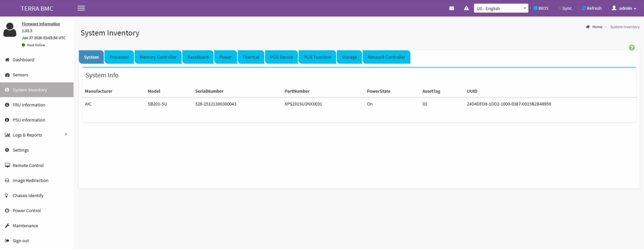Click the Host Online status text
Image resolution: width=644 pixels, height=249 pixels.
coord(36,45)
